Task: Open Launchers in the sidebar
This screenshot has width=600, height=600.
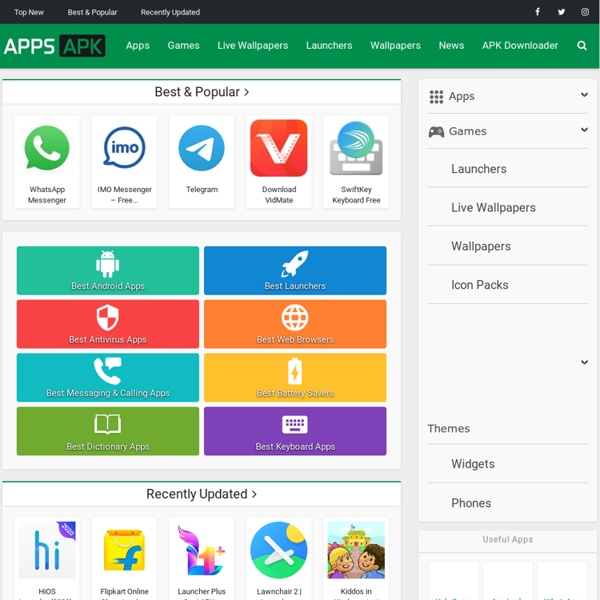Action: (x=479, y=169)
